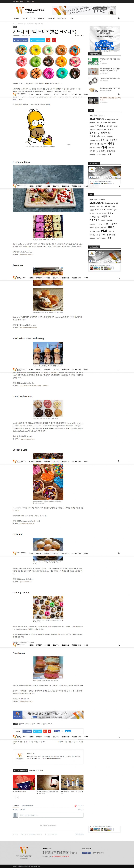Switch to the MORE FROM AUTHOR tab
The width and height of the screenshot is (134, 868).
click(36, 770)
